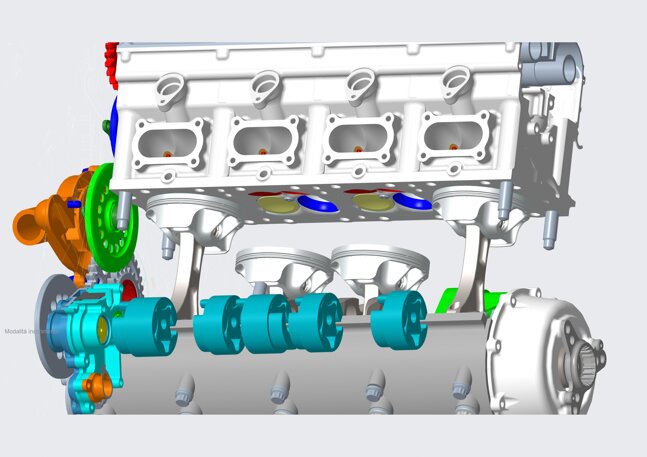
Task: Click the fourth rectangular intake port
Action: pyautogui.click(x=458, y=136)
